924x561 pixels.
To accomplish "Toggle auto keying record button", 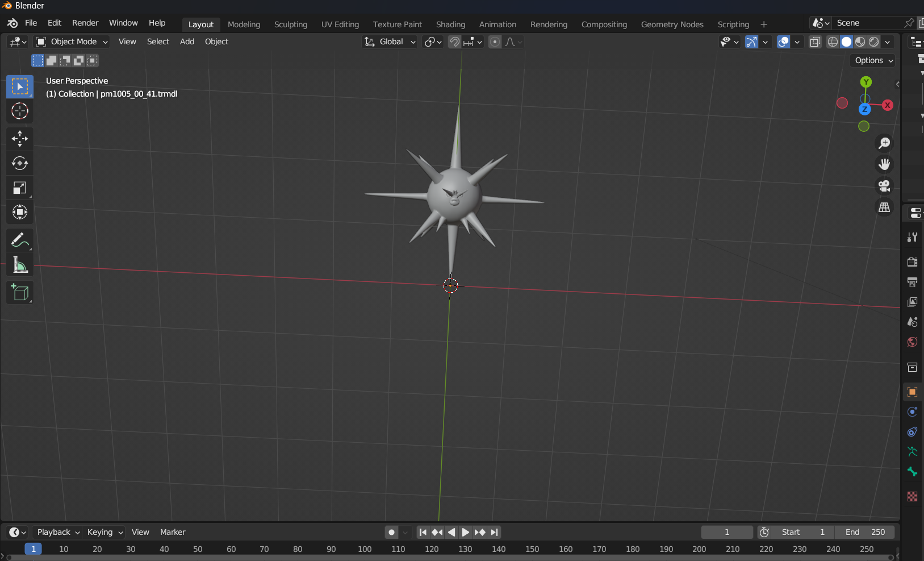I will (x=391, y=532).
